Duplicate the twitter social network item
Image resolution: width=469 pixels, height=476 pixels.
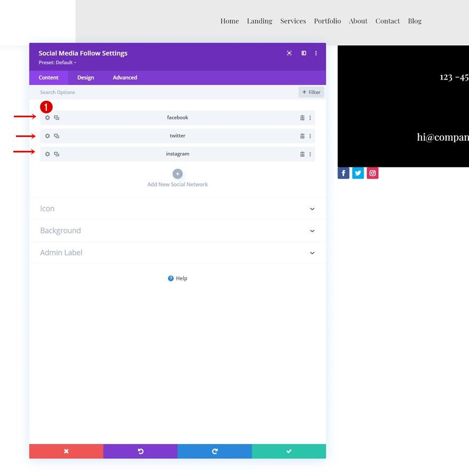coord(56,136)
